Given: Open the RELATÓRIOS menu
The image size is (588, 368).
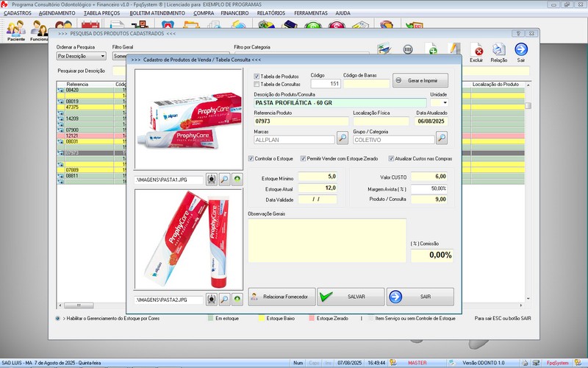Looking at the screenshot, I should tap(271, 13).
